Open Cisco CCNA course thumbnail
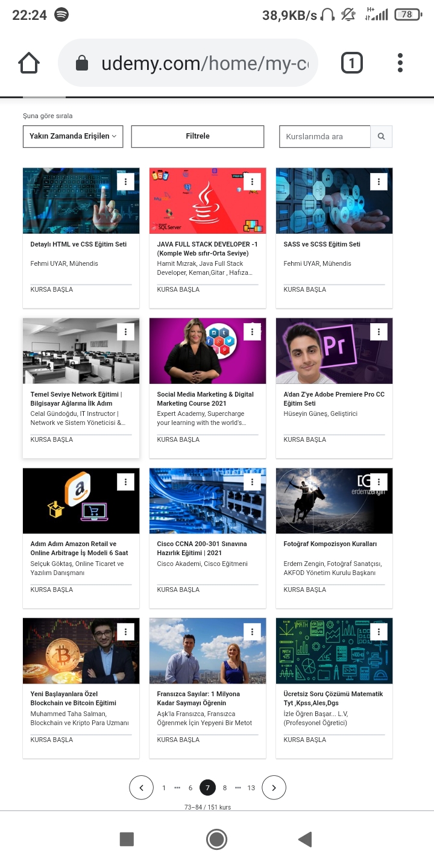The height and width of the screenshot is (868, 434). [207, 501]
